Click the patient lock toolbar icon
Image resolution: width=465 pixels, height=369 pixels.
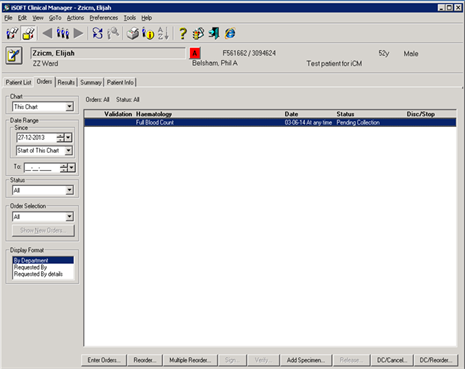[x=28, y=33]
